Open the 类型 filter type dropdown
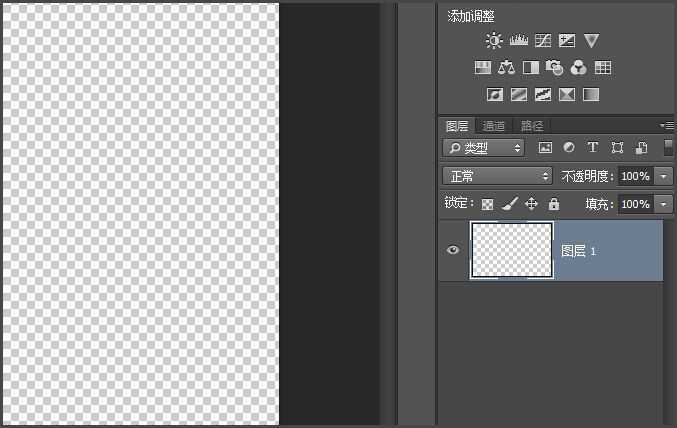The height and width of the screenshot is (428, 677). 484,148
